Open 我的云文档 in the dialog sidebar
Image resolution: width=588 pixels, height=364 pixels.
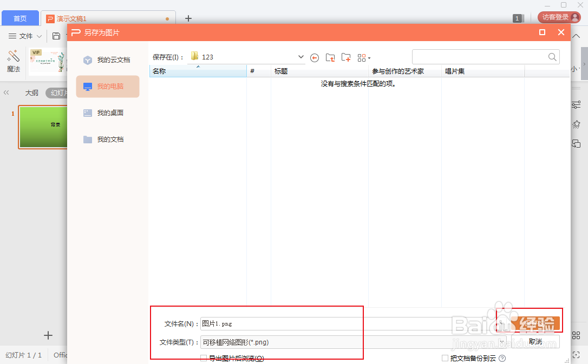pos(111,60)
